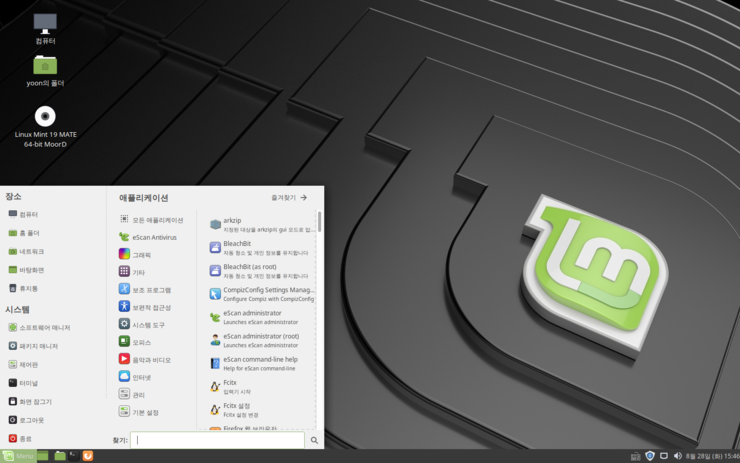Open the yoon의 폴더 desktop folder
Screen dimensions: 740x463
pyautogui.click(x=45, y=71)
